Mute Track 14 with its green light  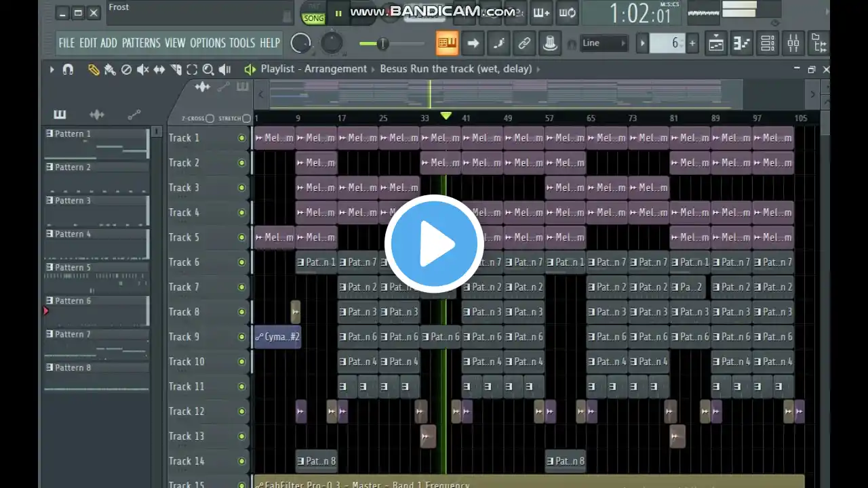tap(241, 462)
